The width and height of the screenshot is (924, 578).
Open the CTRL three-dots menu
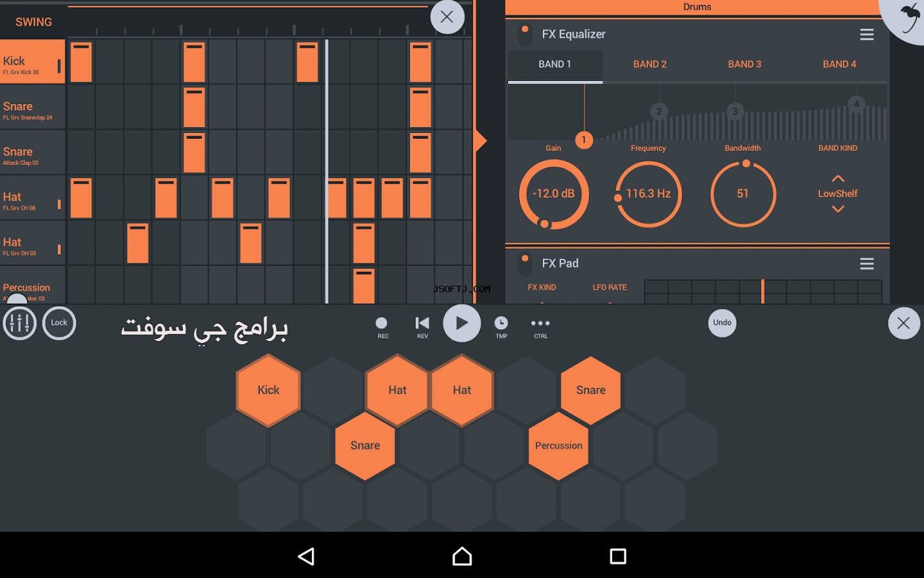pyautogui.click(x=540, y=327)
